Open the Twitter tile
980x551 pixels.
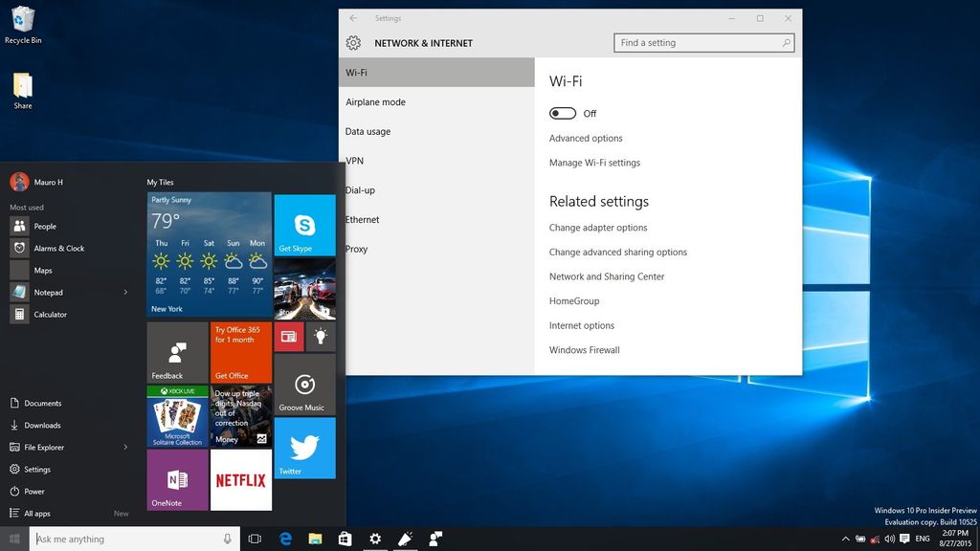coord(304,449)
